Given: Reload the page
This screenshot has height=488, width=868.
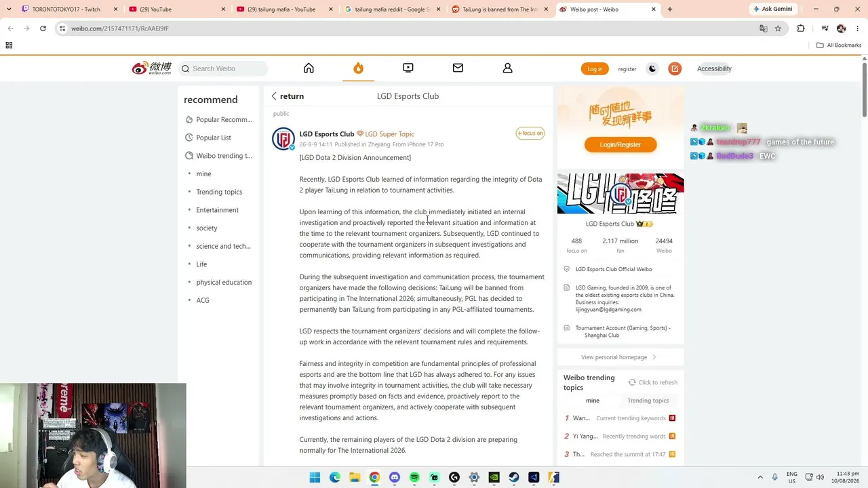Looking at the screenshot, I should point(43,28).
